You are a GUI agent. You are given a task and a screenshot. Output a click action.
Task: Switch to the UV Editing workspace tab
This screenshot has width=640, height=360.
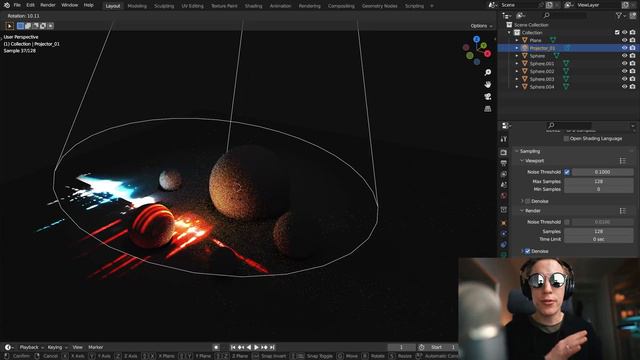(192, 6)
